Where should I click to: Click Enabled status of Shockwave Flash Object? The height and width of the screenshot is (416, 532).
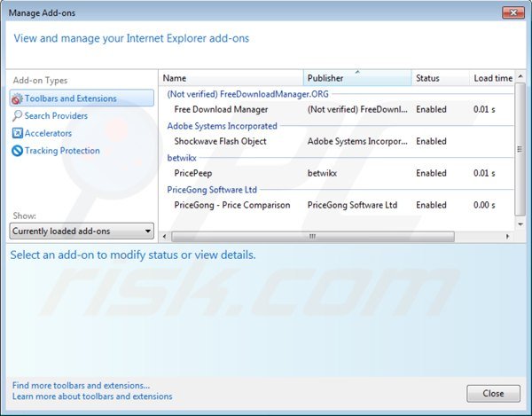tap(431, 142)
